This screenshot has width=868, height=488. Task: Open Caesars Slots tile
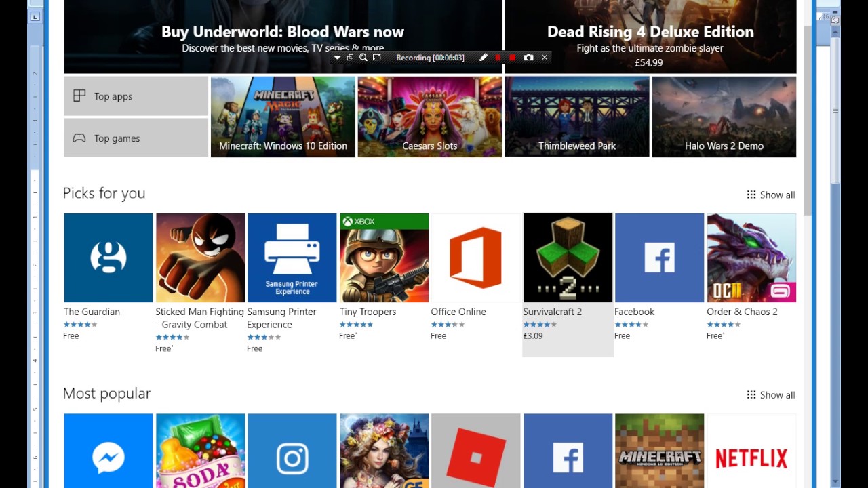point(430,117)
